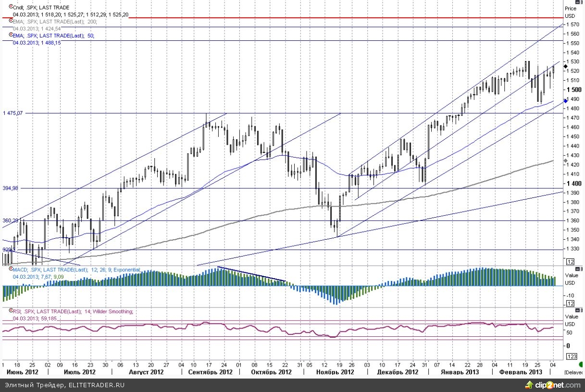This screenshot has height=392, width=585.
Task: Click the clip2net arrow logo icon
Action: tap(529, 385)
